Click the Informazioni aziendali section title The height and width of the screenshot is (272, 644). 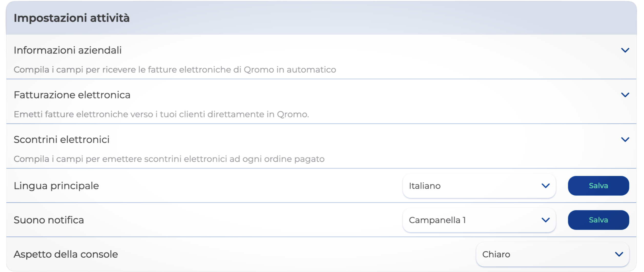[x=68, y=50]
